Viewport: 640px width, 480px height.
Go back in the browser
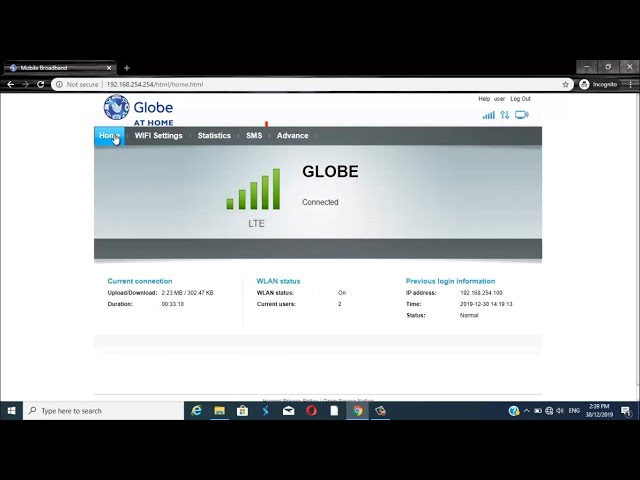[x=11, y=84]
